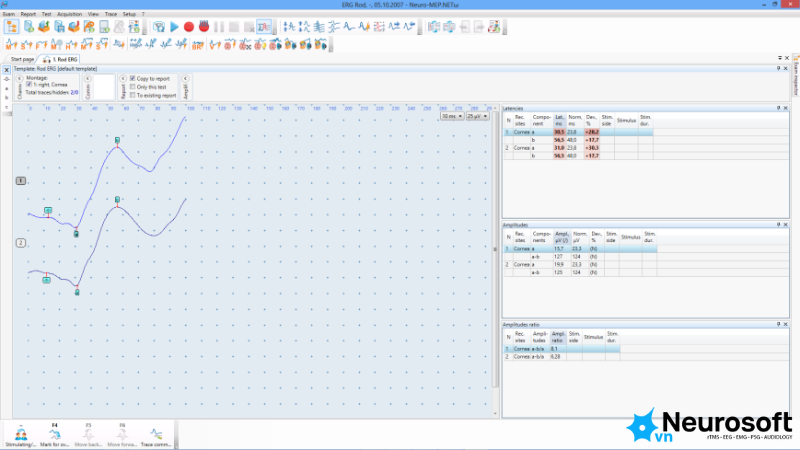
Task: Select trace number 1 marker
Action: [x=21, y=181]
